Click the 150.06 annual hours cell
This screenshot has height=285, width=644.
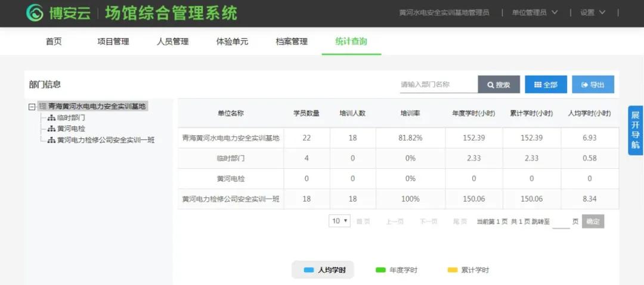pos(473,199)
